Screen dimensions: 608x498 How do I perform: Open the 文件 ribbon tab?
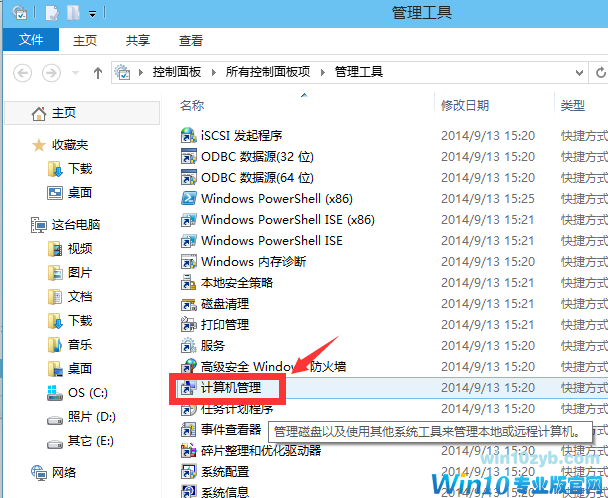click(31, 40)
